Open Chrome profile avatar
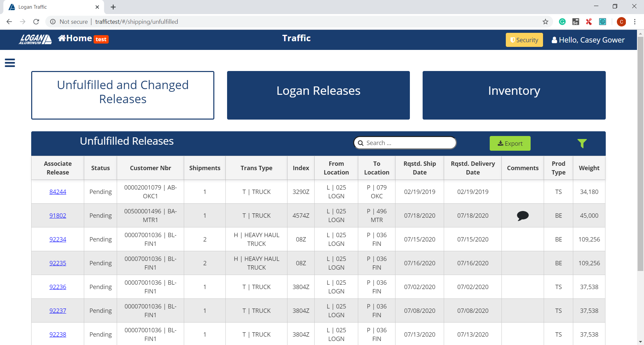 pyautogui.click(x=621, y=22)
